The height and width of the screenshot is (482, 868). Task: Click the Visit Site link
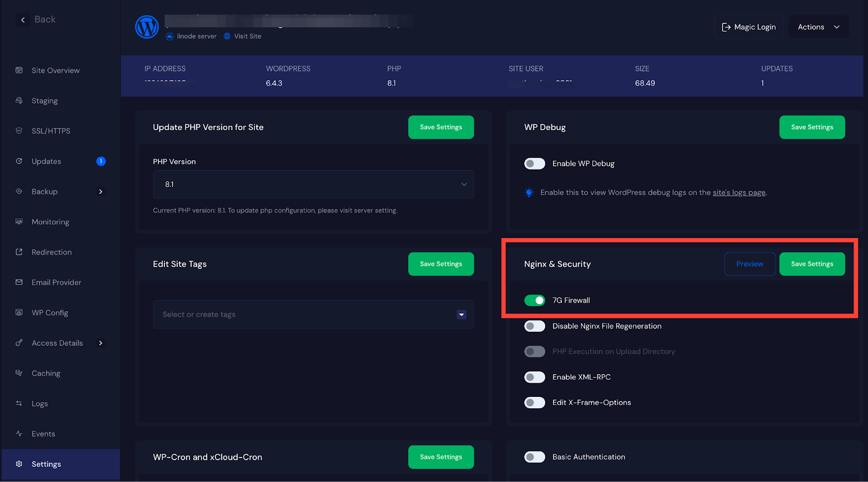pos(248,36)
